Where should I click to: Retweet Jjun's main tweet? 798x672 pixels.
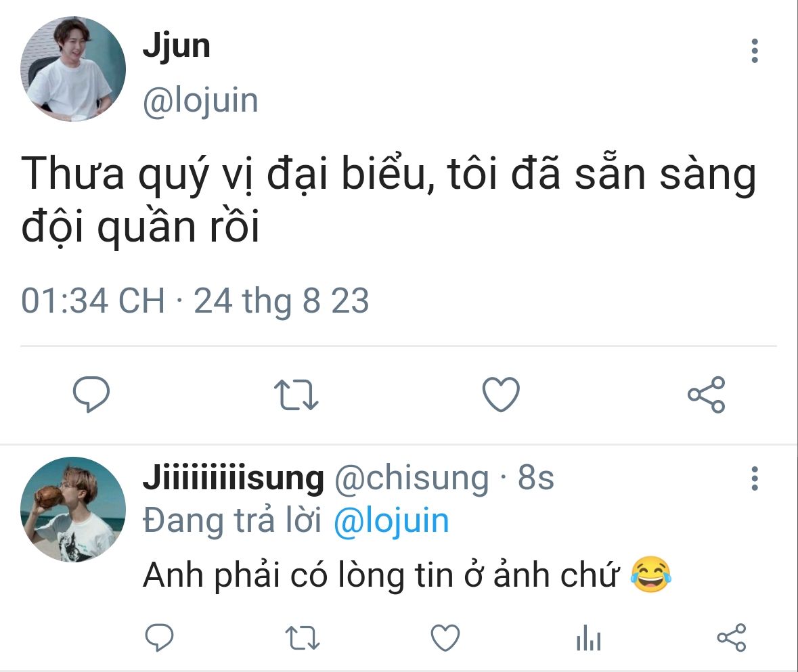pos(296,395)
